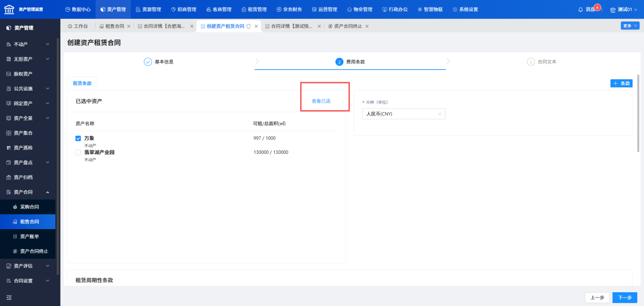Expand the 合同设置 sidebar group

click(x=28, y=281)
